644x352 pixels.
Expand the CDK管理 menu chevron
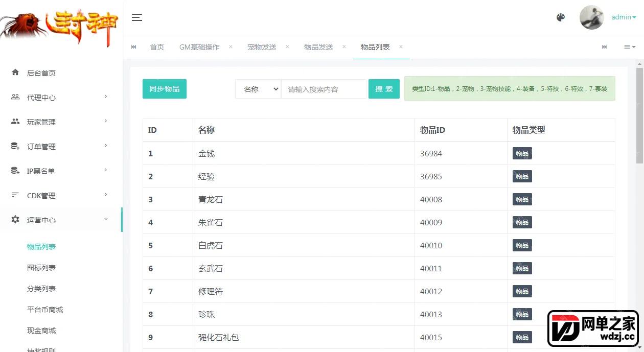point(106,195)
